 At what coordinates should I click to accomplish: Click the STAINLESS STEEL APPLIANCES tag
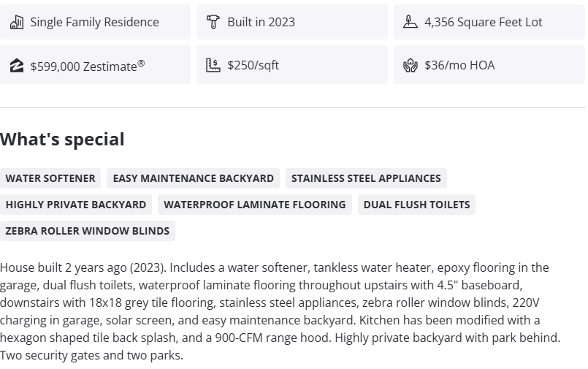click(x=366, y=178)
